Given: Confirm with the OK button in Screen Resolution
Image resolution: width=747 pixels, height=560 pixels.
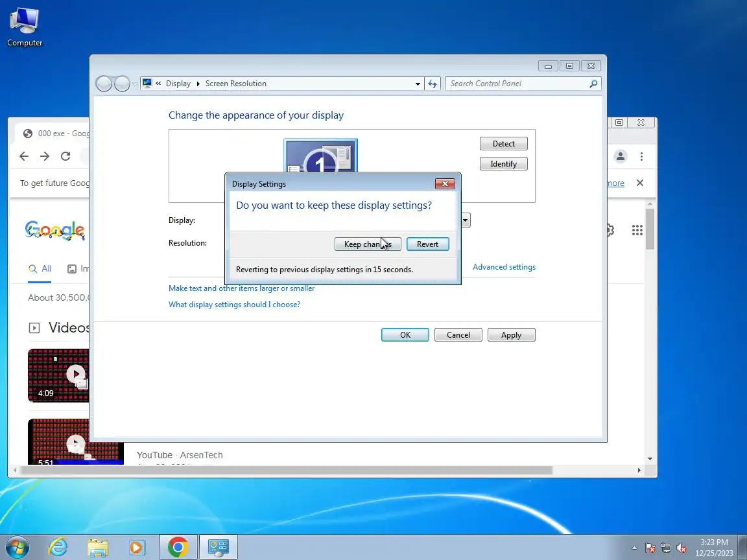Looking at the screenshot, I should pyautogui.click(x=405, y=334).
